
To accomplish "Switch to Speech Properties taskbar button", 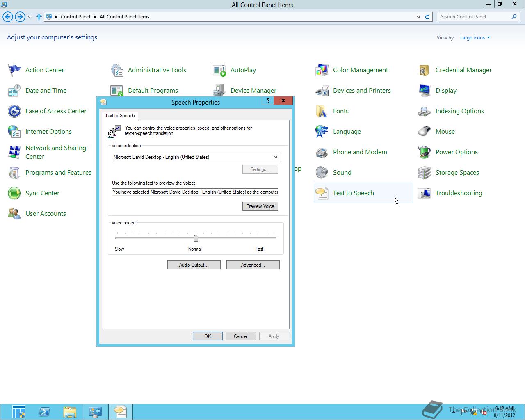I will (120, 412).
